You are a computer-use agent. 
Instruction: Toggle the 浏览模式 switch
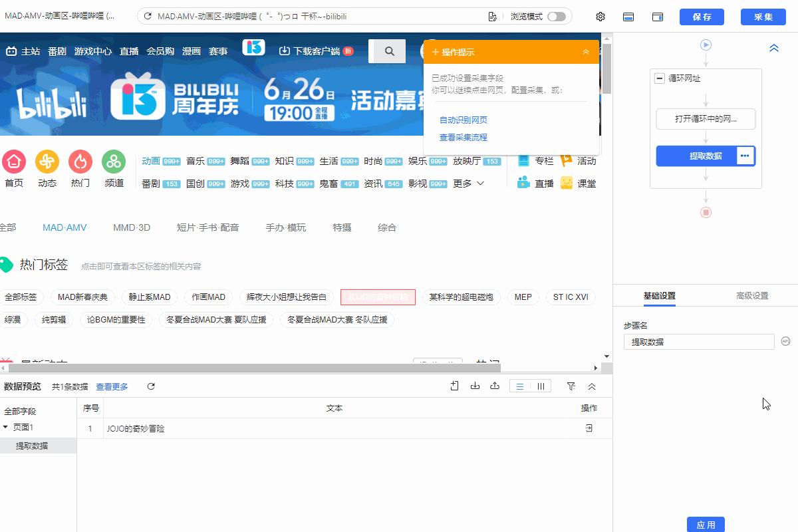pos(556,17)
